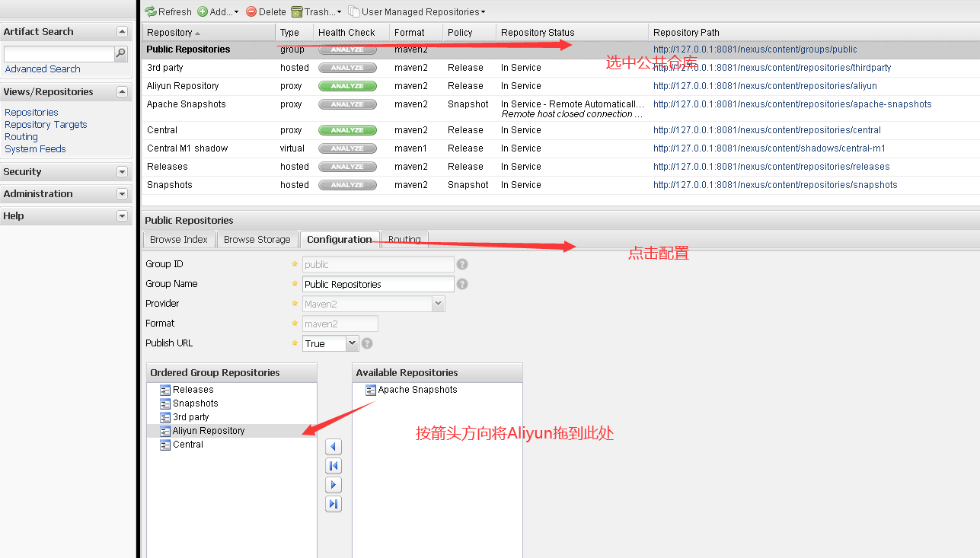Open the Publish URL combo box
The width and height of the screenshot is (980, 558).
click(352, 343)
